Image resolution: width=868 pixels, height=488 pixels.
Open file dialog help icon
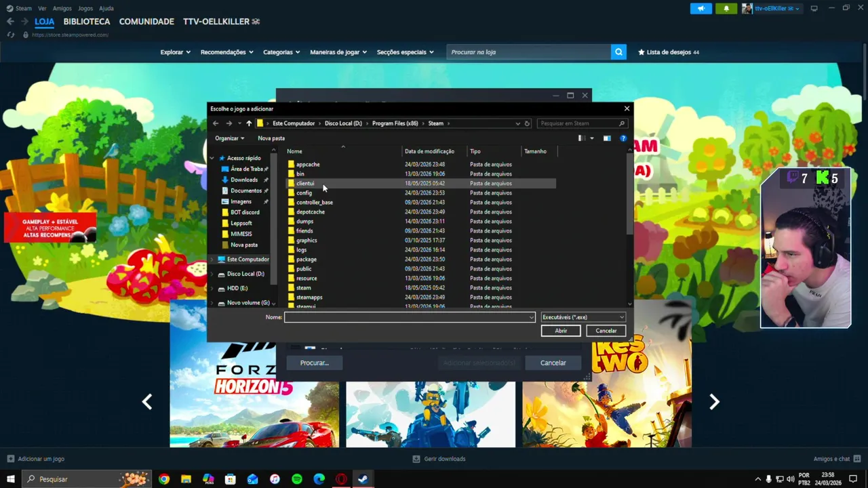coord(623,138)
